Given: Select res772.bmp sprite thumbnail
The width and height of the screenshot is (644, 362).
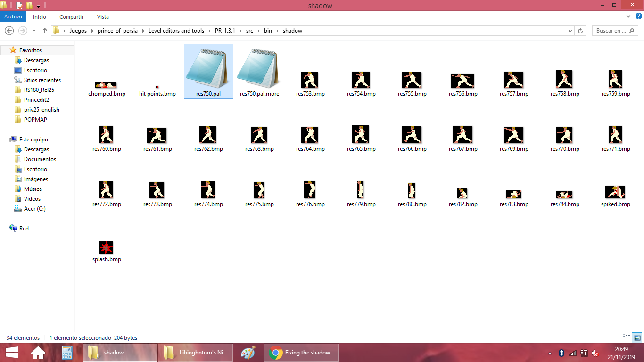Looking at the screenshot, I should tap(107, 189).
